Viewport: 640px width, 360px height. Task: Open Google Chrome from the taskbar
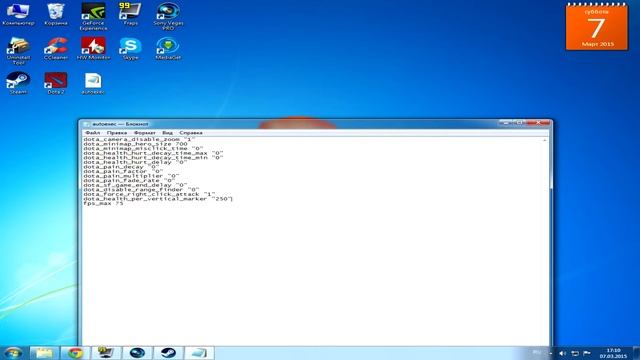pos(75,353)
